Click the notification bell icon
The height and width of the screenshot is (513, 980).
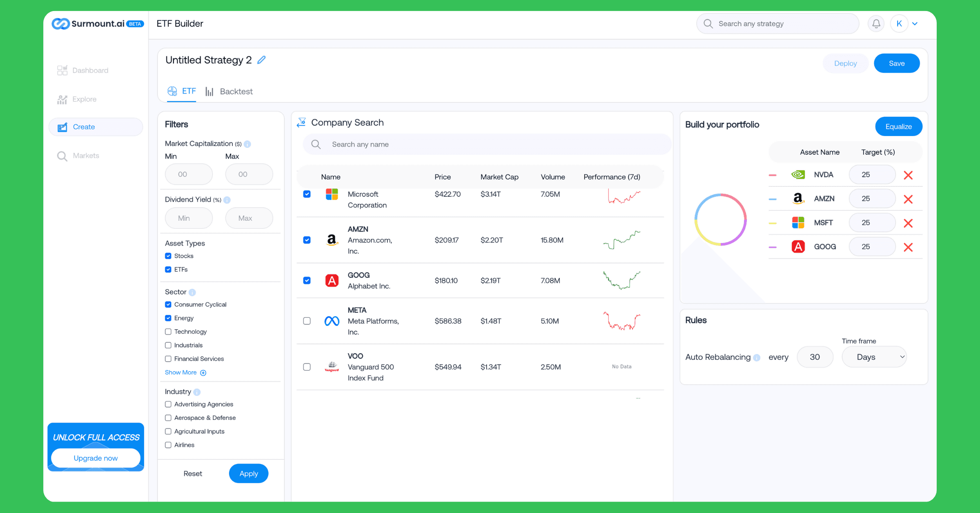pos(876,24)
